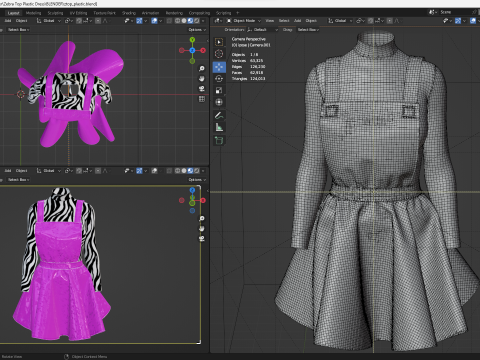Open the Add menu in right viewport header

point(297,21)
